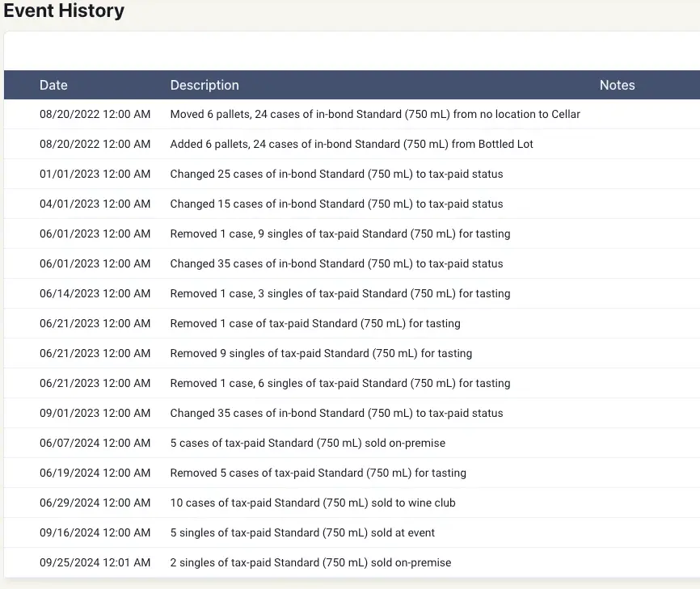Select the '2 singles sold on-premise' event

pyautogui.click(x=310, y=562)
